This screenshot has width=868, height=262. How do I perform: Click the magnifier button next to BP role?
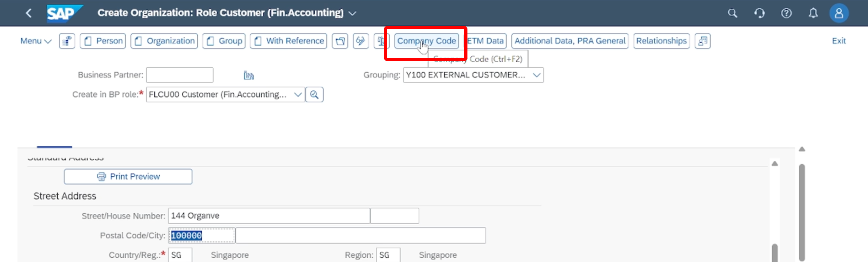point(314,95)
